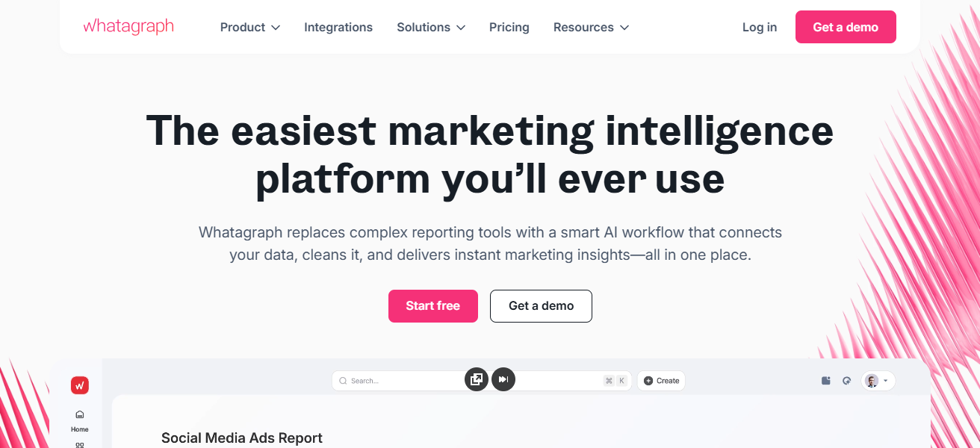Open the Home icon in the app sidebar

pyautogui.click(x=80, y=415)
